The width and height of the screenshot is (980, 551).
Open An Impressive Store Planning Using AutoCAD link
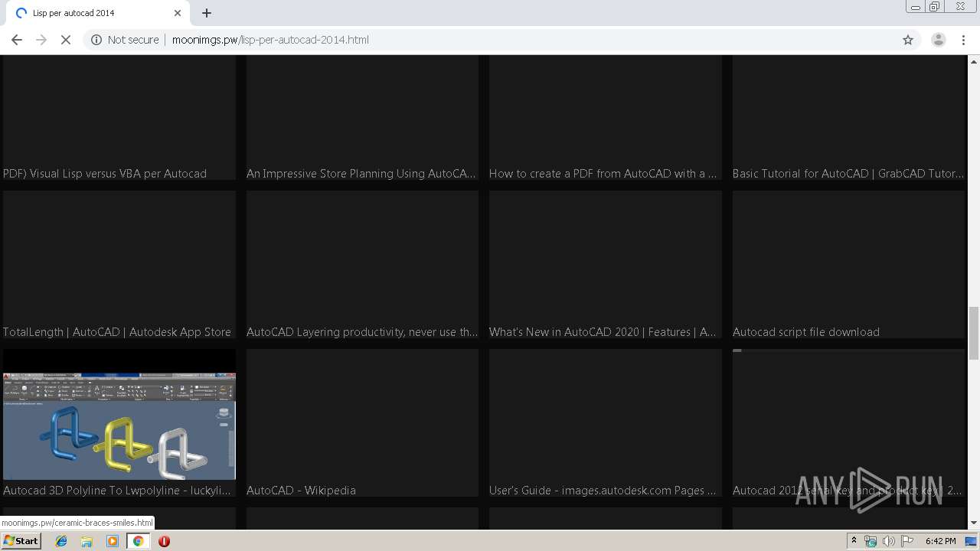click(361, 174)
